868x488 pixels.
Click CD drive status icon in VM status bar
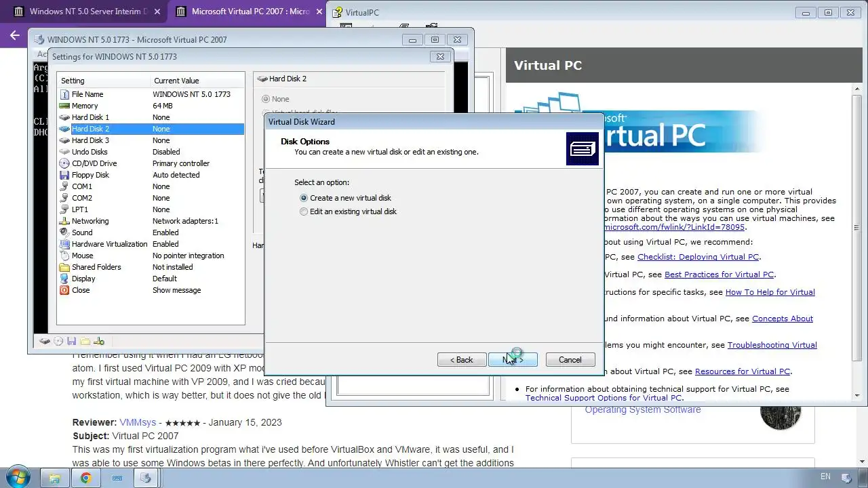click(58, 342)
